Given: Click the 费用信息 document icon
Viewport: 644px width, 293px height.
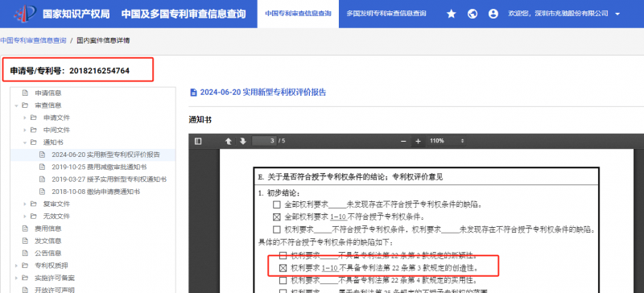Looking at the screenshot, I should point(25,229).
